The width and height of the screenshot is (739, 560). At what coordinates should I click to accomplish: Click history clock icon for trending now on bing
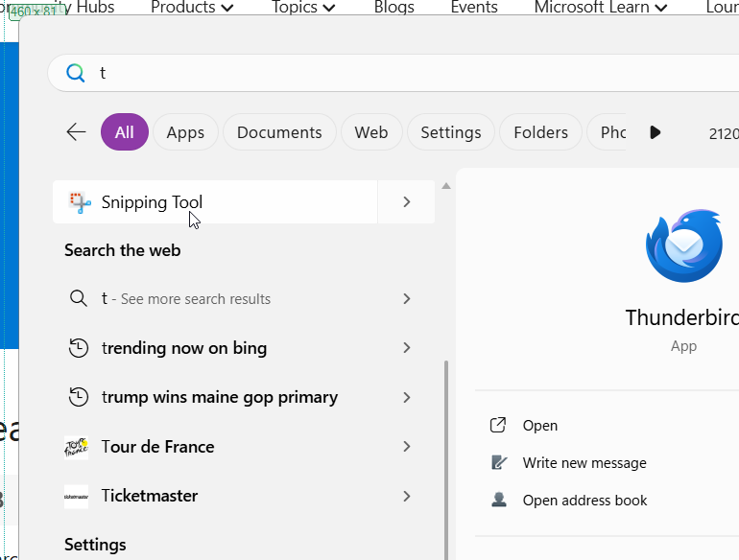click(79, 348)
